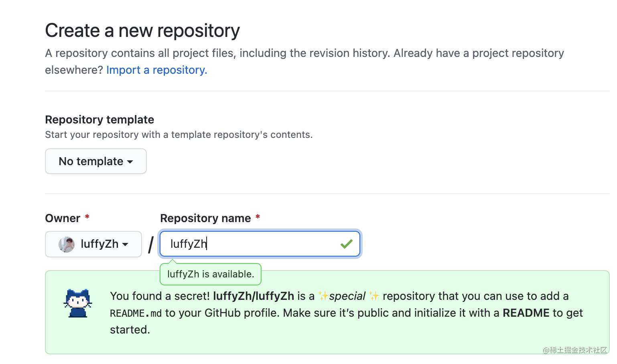Click the Repository name input field
This screenshot has height=364, width=617.
click(x=260, y=244)
